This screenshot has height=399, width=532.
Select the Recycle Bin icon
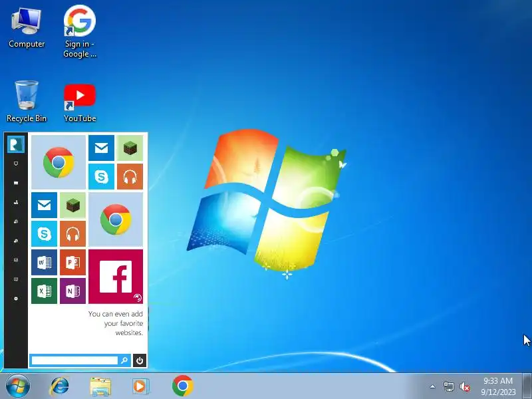27,101
